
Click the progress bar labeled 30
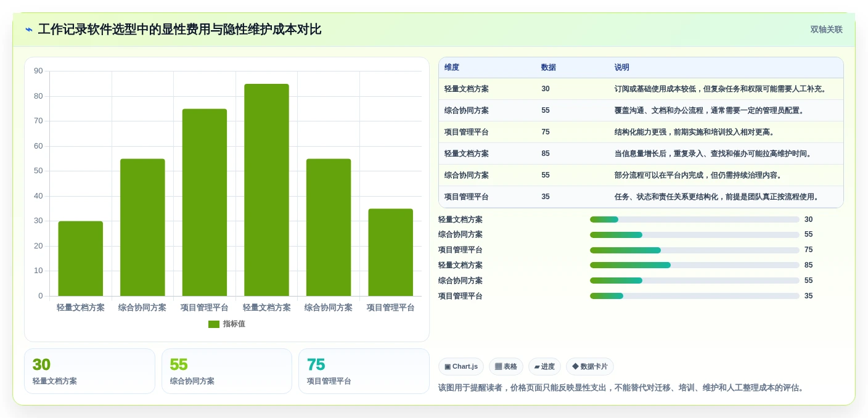point(695,219)
